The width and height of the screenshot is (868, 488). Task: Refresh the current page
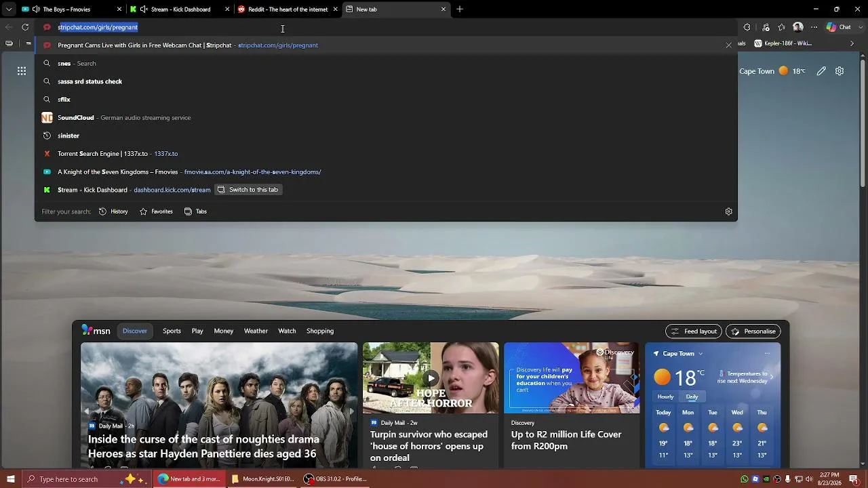(25, 27)
